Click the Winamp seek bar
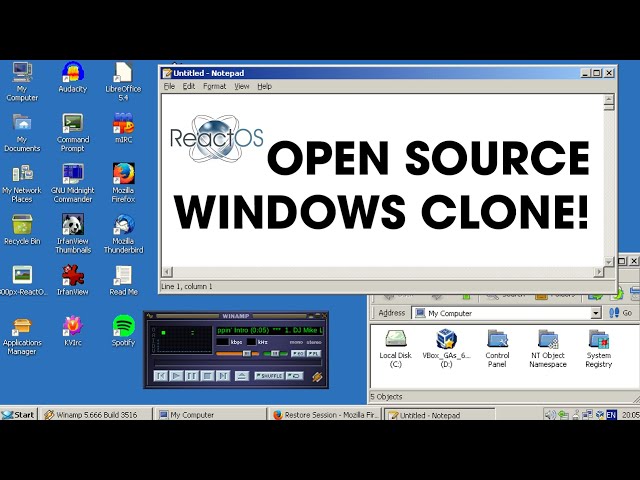 [237, 362]
